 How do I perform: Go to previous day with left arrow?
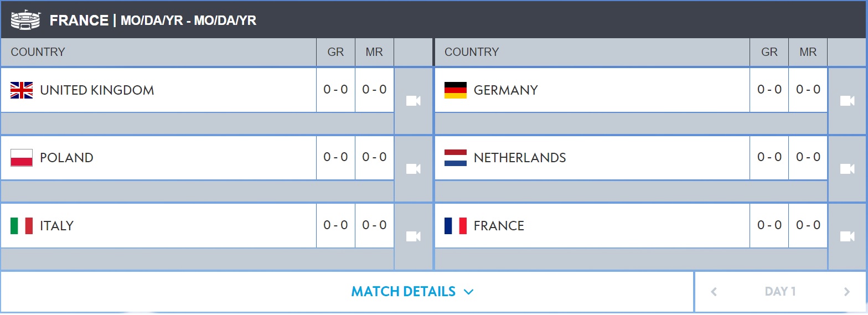714,292
